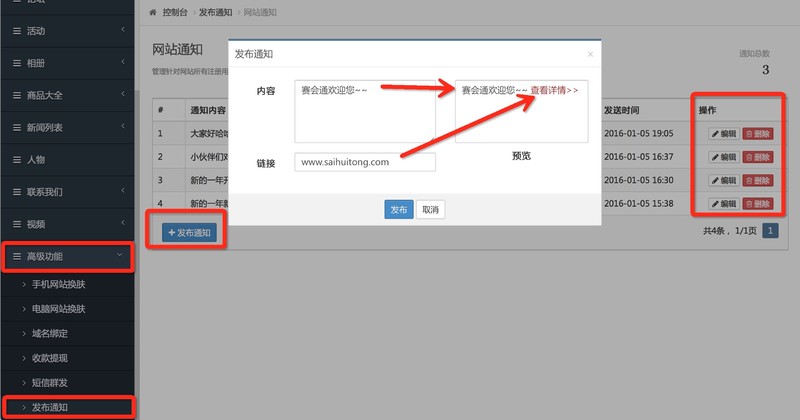Click 编辑 button for row 1
This screenshot has height=420, width=800.
click(724, 134)
